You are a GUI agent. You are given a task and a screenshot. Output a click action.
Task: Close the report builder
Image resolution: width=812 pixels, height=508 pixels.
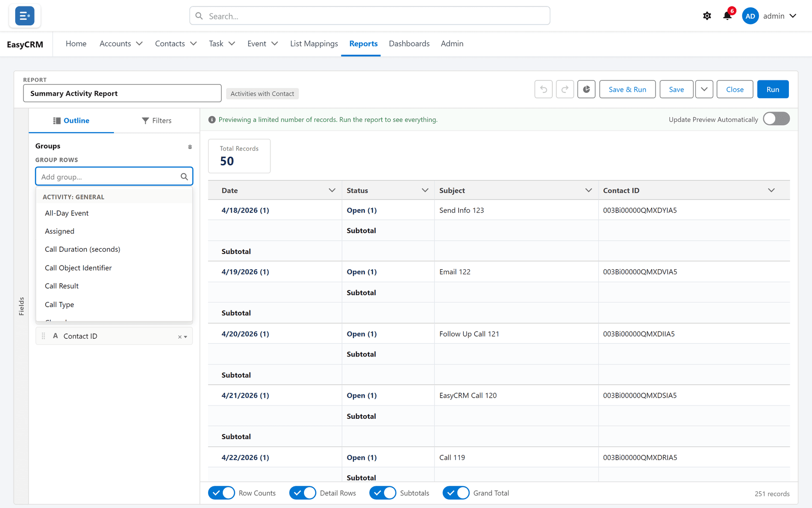coord(734,89)
